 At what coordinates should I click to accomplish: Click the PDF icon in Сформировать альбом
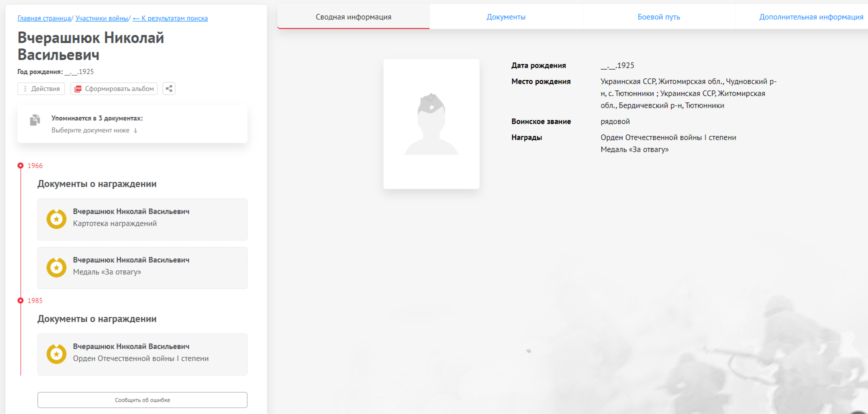coord(78,88)
